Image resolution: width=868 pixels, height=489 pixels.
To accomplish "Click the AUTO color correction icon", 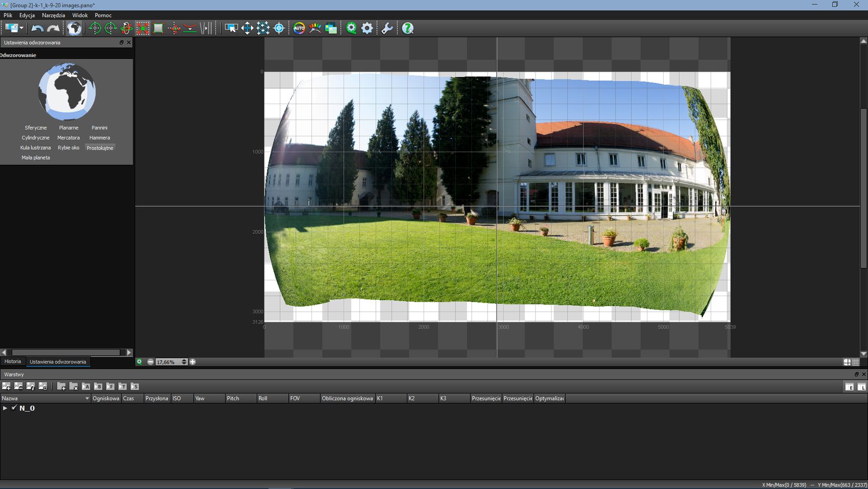I will (299, 28).
